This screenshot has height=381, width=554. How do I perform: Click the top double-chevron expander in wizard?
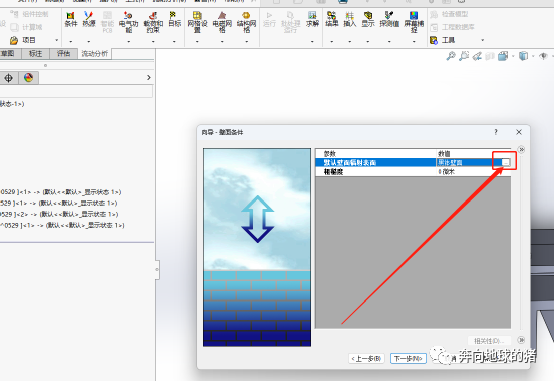click(x=521, y=150)
